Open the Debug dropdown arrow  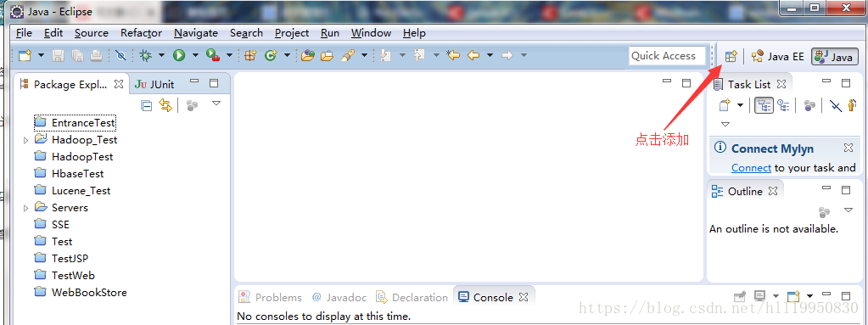(x=162, y=55)
